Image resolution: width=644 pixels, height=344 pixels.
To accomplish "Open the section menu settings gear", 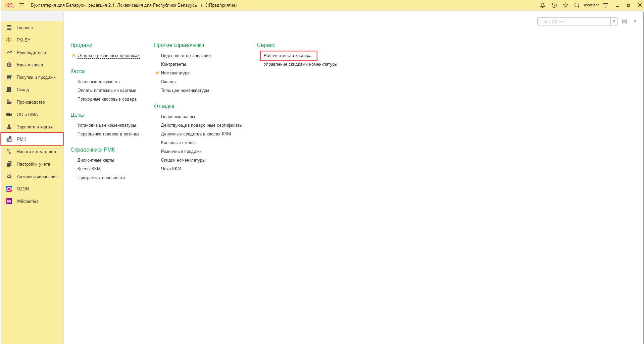I will (x=625, y=21).
